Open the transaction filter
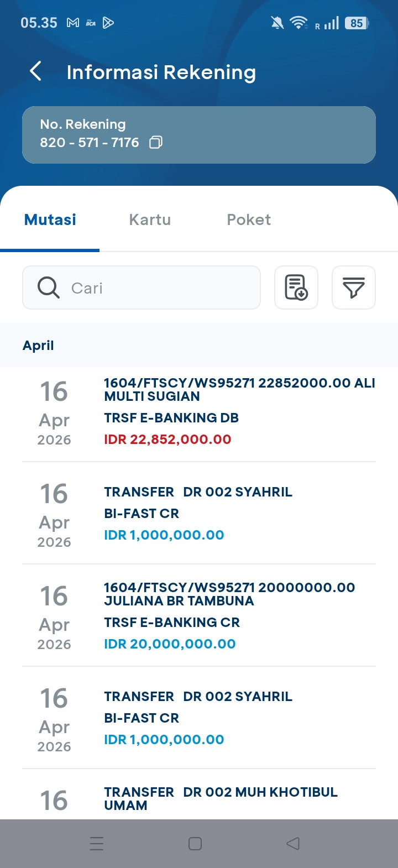 (354, 287)
